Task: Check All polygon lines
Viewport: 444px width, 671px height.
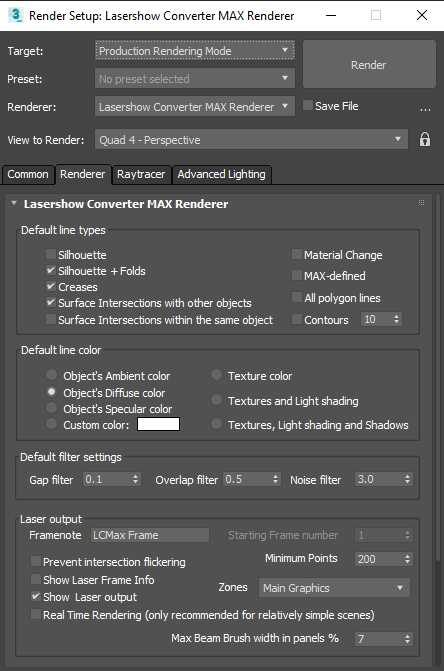Action: tap(297, 297)
